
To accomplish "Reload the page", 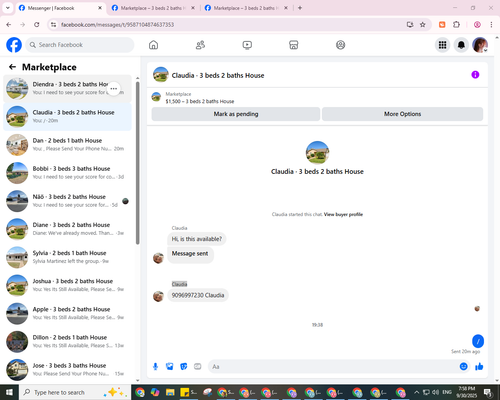I will (x=37, y=25).
